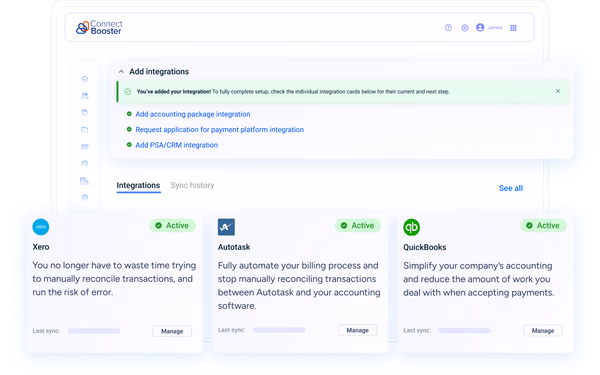This screenshot has width=600, height=375.
Task: Click the Active badge on Autotask card
Action: click(x=358, y=225)
